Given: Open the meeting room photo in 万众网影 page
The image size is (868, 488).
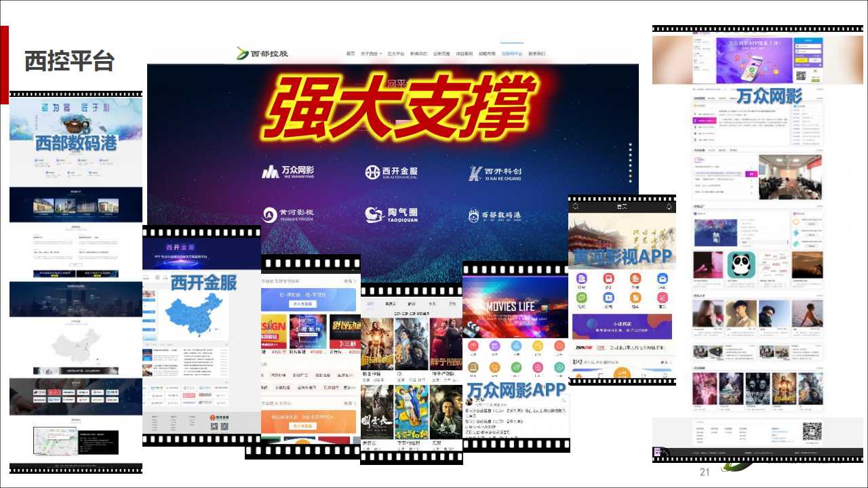Looking at the screenshot, I should pos(790,177).
